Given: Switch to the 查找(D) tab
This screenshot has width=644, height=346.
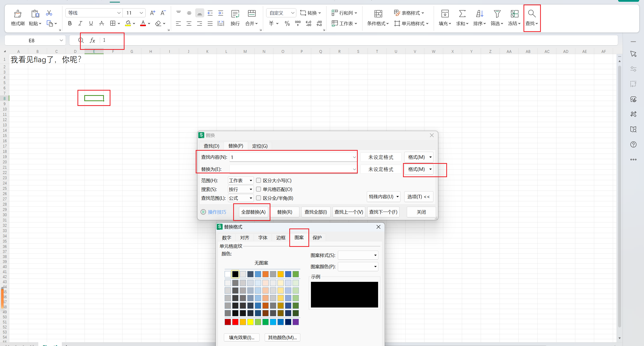Looking at the screenshot, I should pos(211,146).
